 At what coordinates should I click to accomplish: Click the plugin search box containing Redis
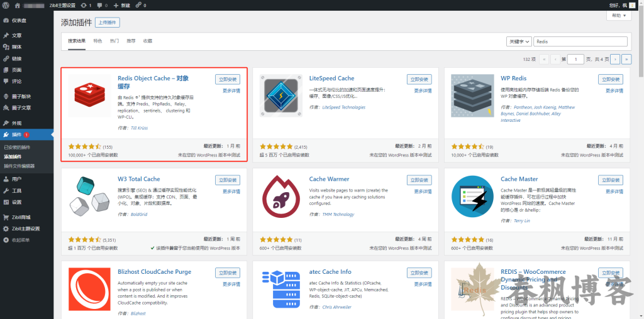pyautogui.click(x=580, y=41)
